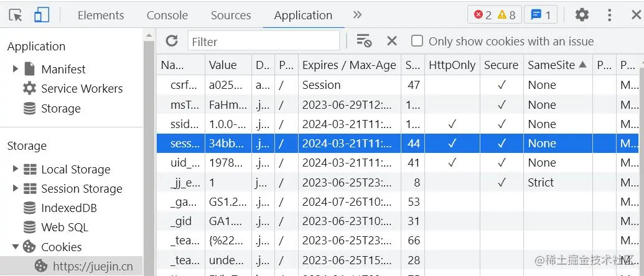Open the DevTools three-dot menu
This screenshot has height=276, width=644.
[x=610, y=15]
